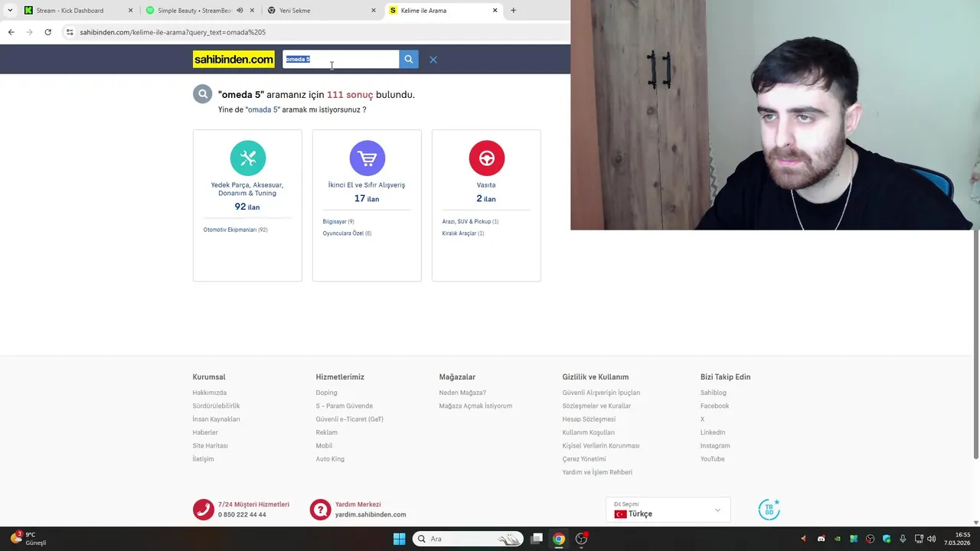Image resolution: width=980 pixels, height=551 pixels.
Task: Open Sahiblog footer link
Action: pyautogui.click(x=714, y=393)
